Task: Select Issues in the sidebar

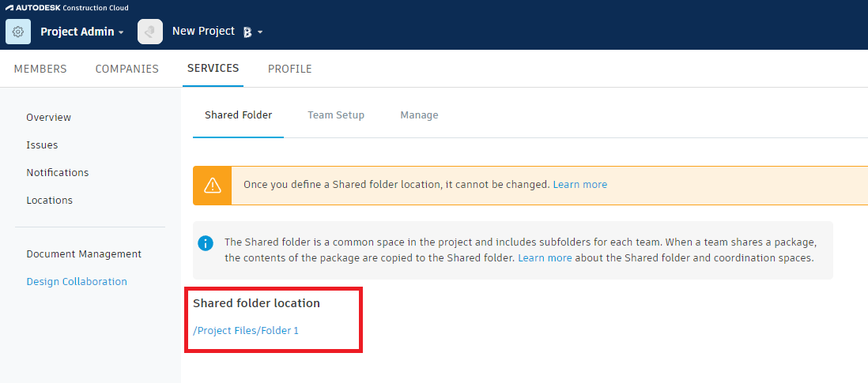Action: [42, 145]
